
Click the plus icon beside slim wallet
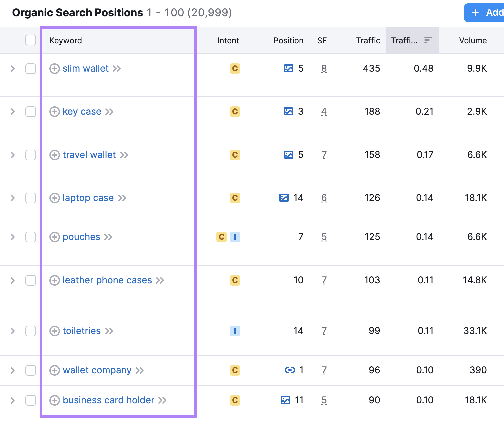point(54,69)
